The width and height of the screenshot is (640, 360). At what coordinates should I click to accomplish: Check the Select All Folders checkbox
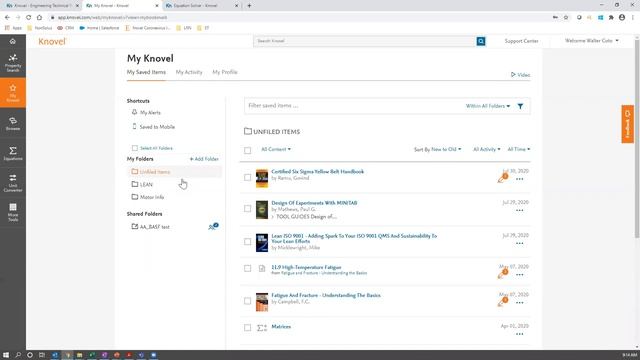[x=135, y=148]
